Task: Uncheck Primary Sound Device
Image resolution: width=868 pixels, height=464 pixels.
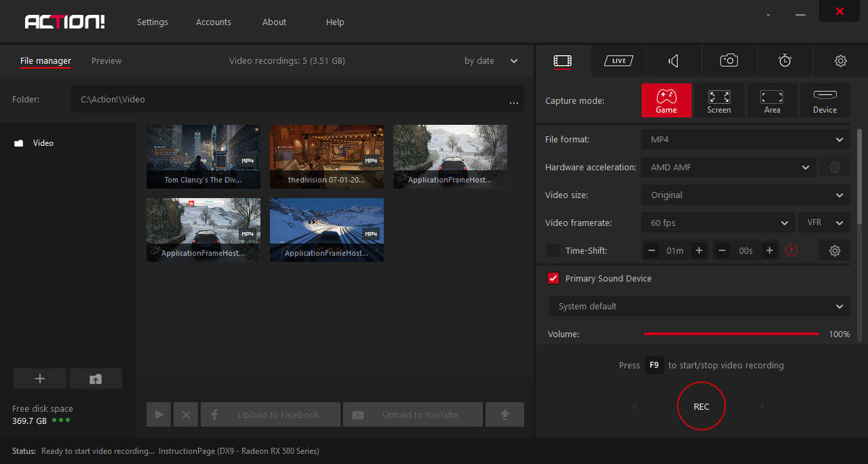Action: [553, 279]
